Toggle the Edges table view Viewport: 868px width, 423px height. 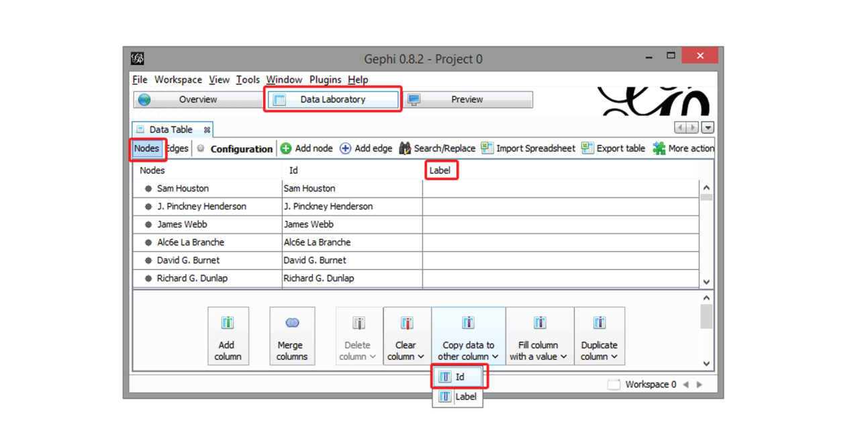click(x=177, y=148)
